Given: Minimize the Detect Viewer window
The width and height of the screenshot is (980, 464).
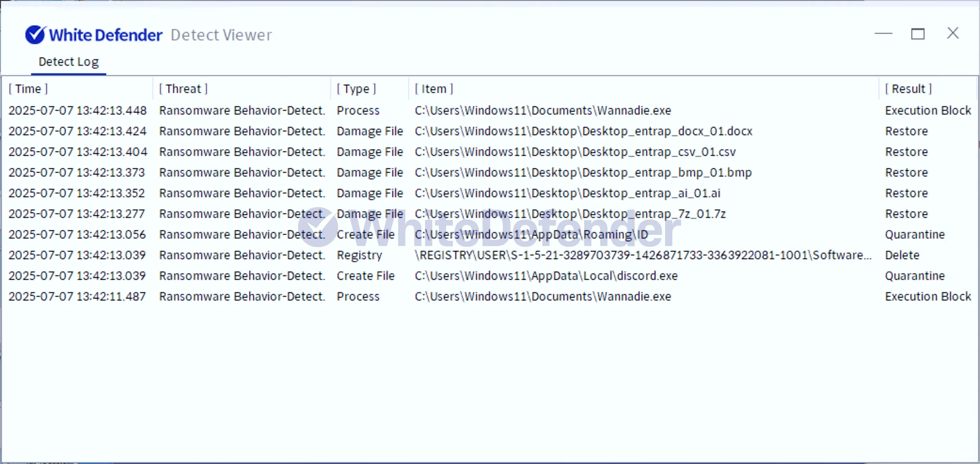Looking at the screenshot, I should (x=883, y=34).
